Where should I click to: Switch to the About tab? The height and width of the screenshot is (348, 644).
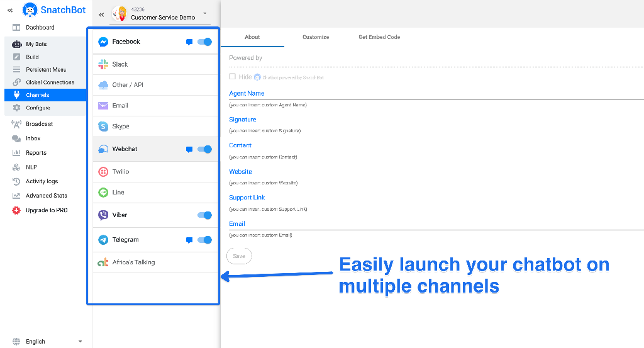point(252,37)
